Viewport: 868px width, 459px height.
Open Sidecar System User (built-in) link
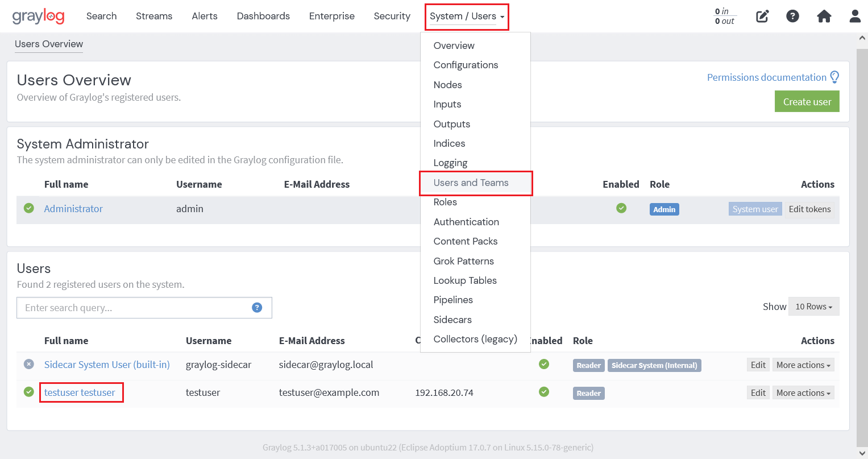tap(107, 365)
